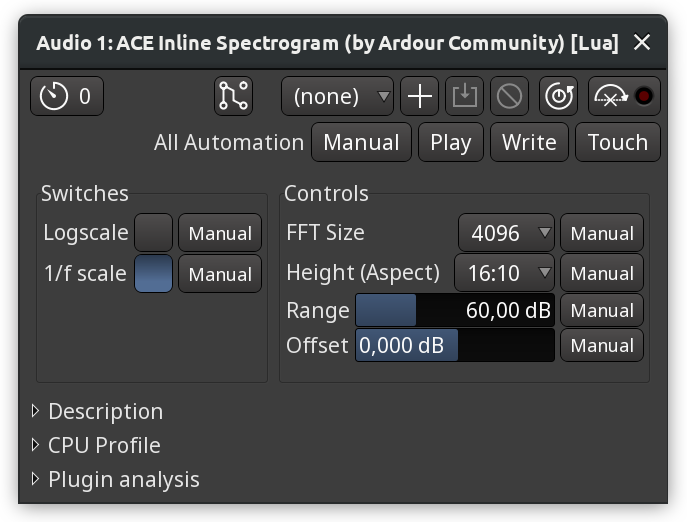The width and height of the screenshot is (687, 522).
Task: Expand the Plugin analysis section
Action: 115,479
